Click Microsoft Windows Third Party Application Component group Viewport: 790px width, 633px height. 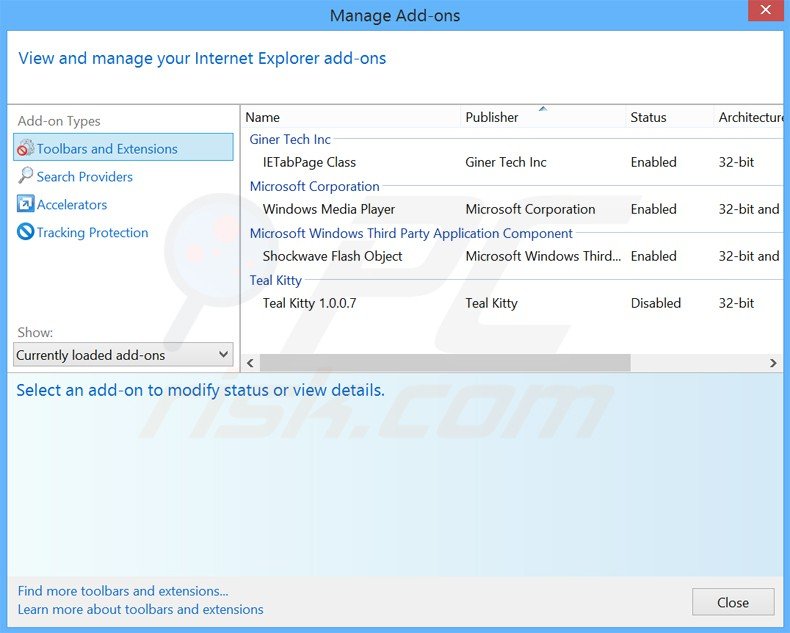(x=411, y=233)
